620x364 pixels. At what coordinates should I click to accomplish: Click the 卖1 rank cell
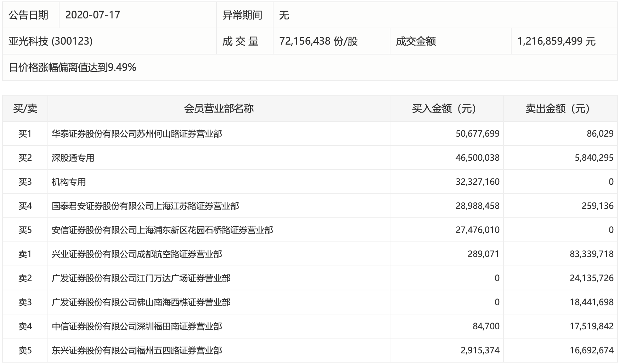(25, 254)
